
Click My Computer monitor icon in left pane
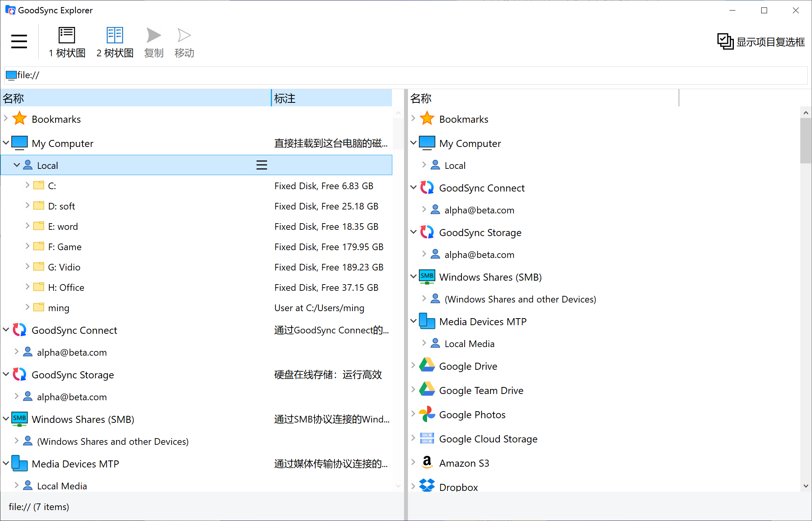click(20, 143)
